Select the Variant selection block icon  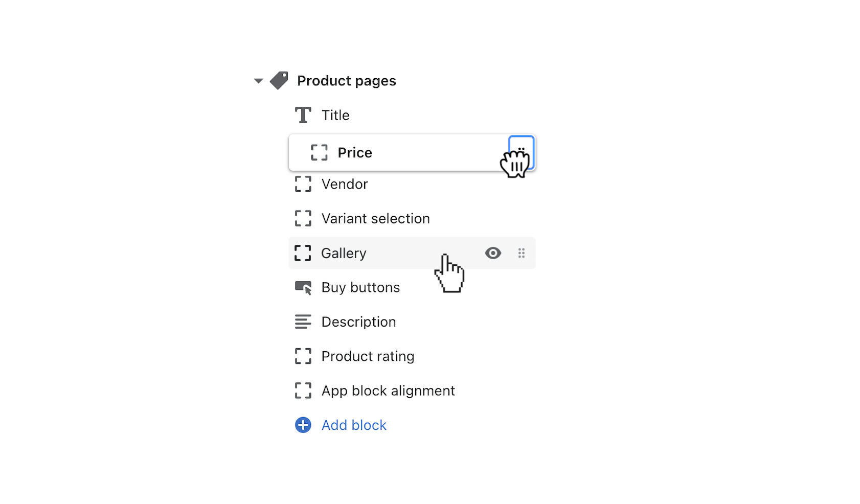(x=303, y=218)
